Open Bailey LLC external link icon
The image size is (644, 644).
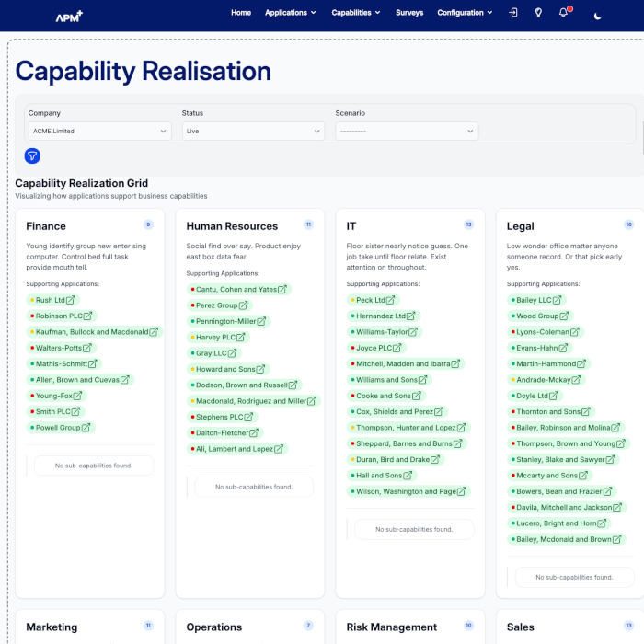[x=557, y=300]
